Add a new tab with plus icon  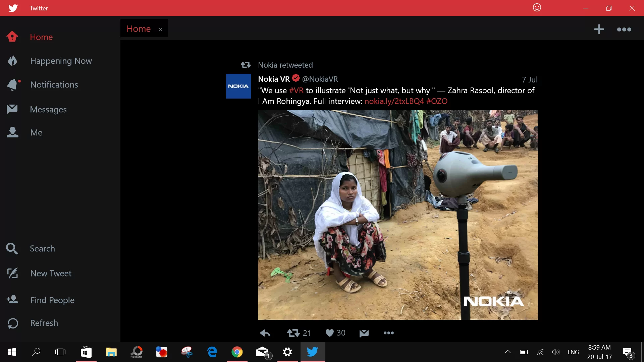[599, 29]
